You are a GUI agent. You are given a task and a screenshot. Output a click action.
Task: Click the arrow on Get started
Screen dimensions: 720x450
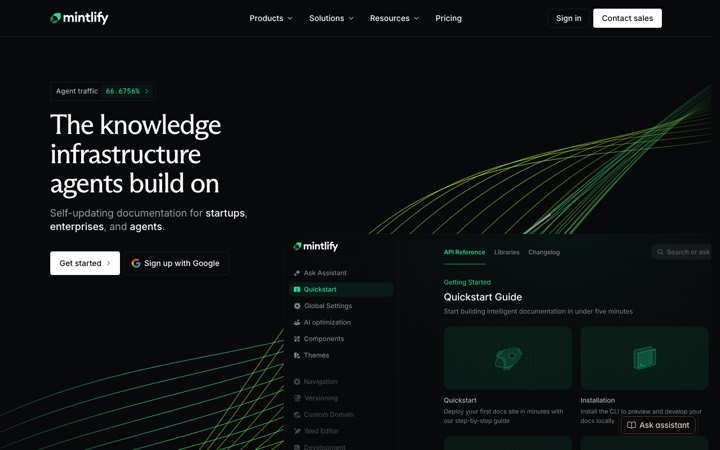pos(108,263)
